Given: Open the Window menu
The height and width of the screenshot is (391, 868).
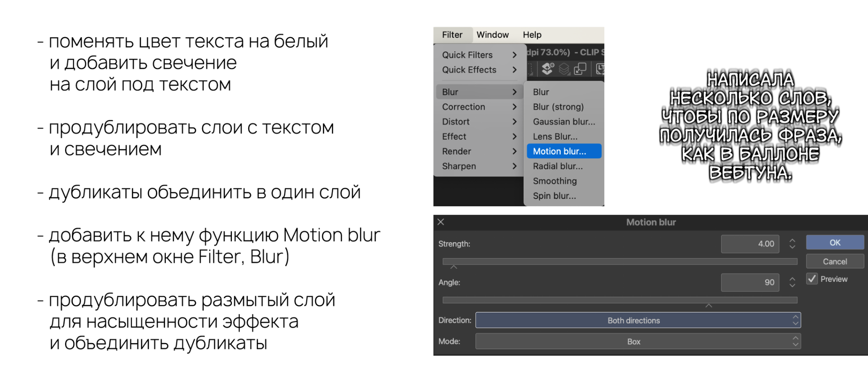Looking at the screenshot, I should (492, 35).
